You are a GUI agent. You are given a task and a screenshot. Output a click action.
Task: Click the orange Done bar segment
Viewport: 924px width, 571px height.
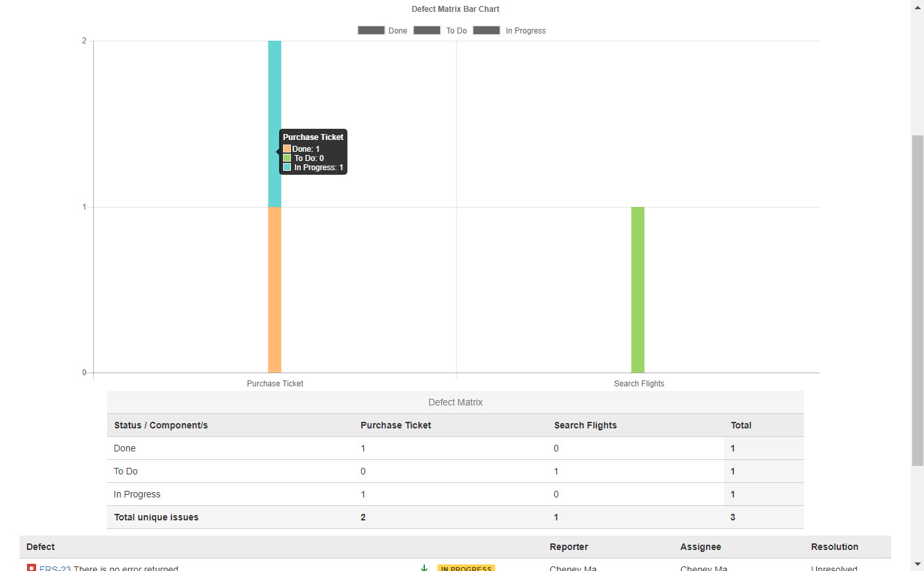click(x=275, y=290)
